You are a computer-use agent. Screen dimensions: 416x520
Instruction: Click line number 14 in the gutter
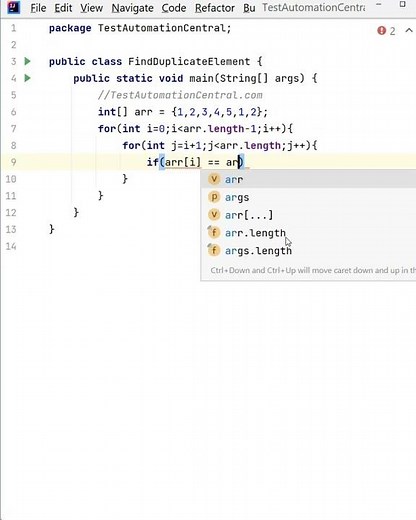pos(11,246)
